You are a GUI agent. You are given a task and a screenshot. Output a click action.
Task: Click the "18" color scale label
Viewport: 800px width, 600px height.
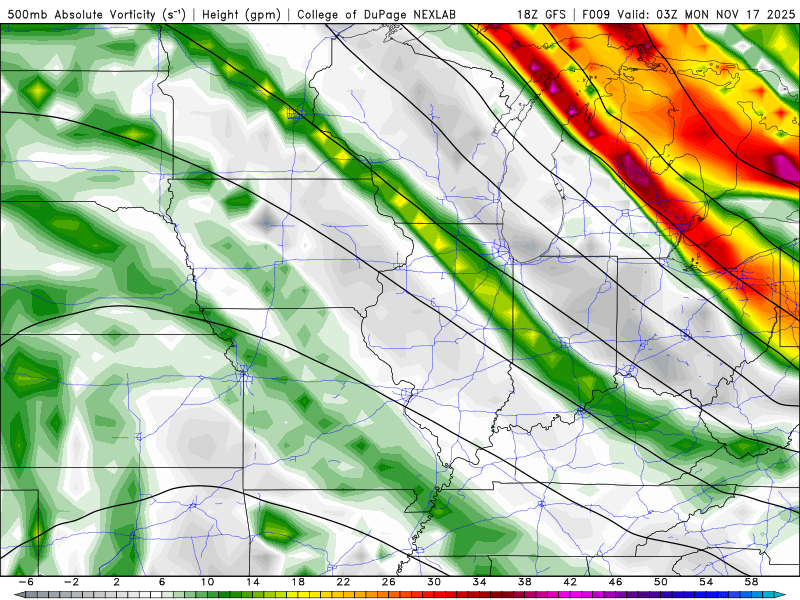[x=298, y=582]
